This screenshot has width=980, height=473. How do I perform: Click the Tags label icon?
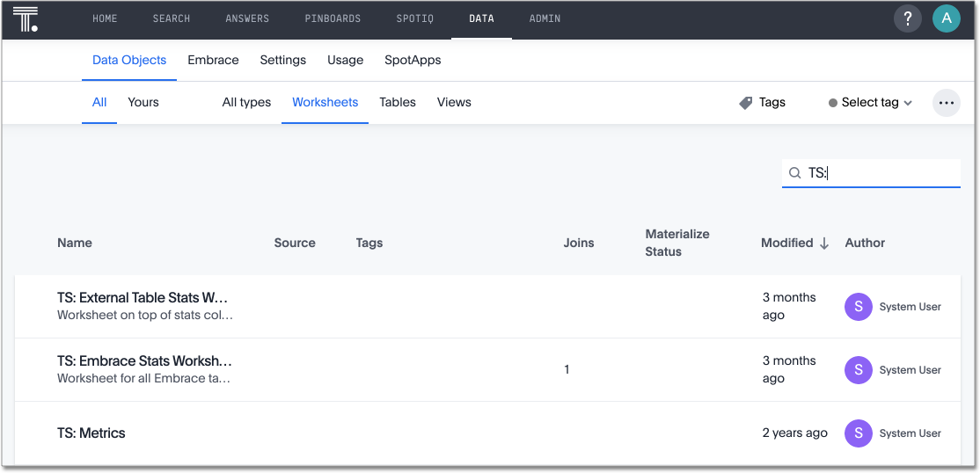click(x=746, y=103)
